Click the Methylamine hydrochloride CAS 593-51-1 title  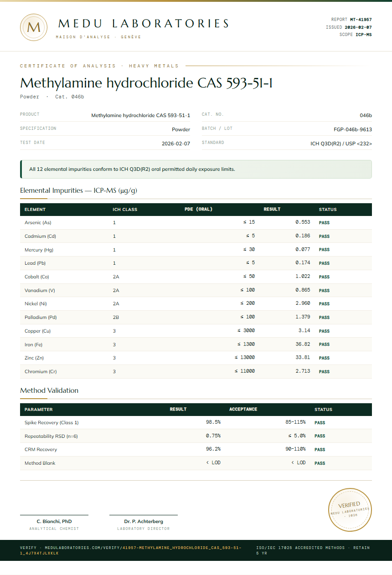[146, 83]
